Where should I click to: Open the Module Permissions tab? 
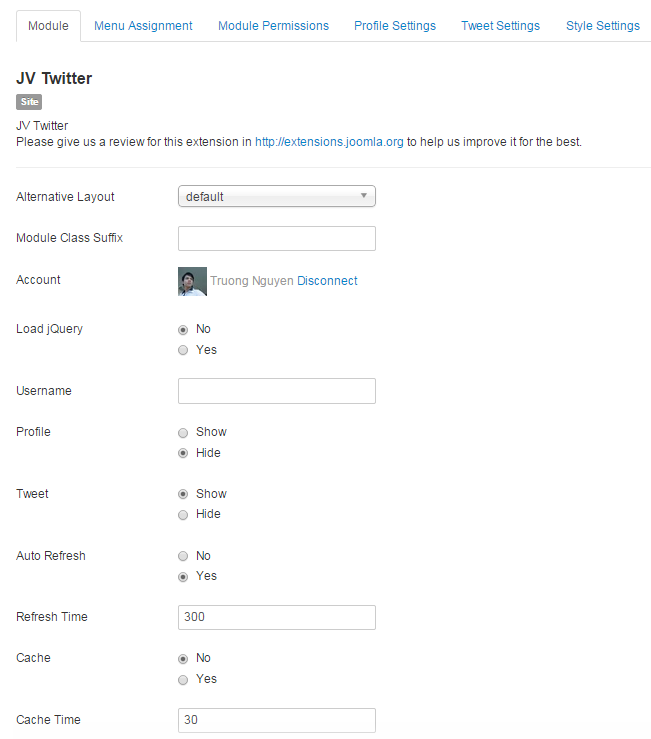click(x=273, y=26)
